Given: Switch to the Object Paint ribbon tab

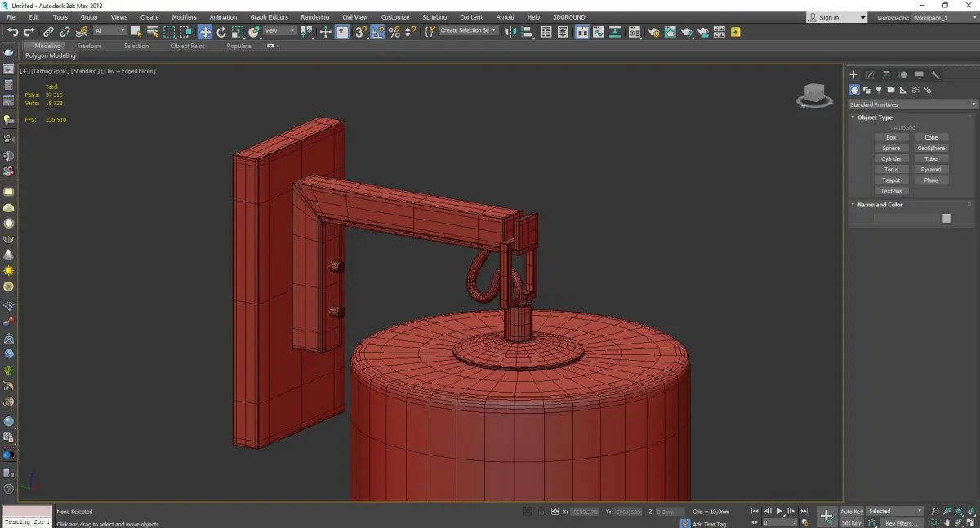Looking at the screenshot, I should pos(188,46).
